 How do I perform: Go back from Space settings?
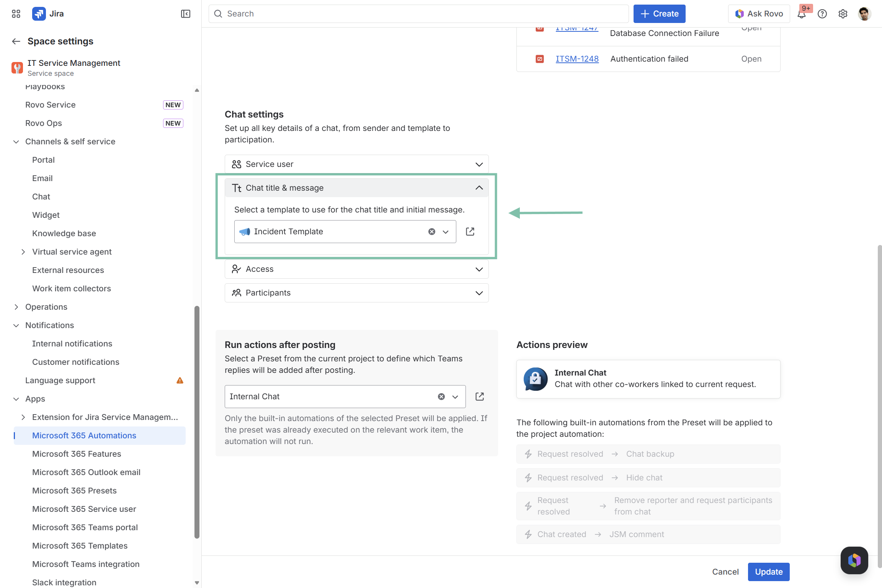16,41
